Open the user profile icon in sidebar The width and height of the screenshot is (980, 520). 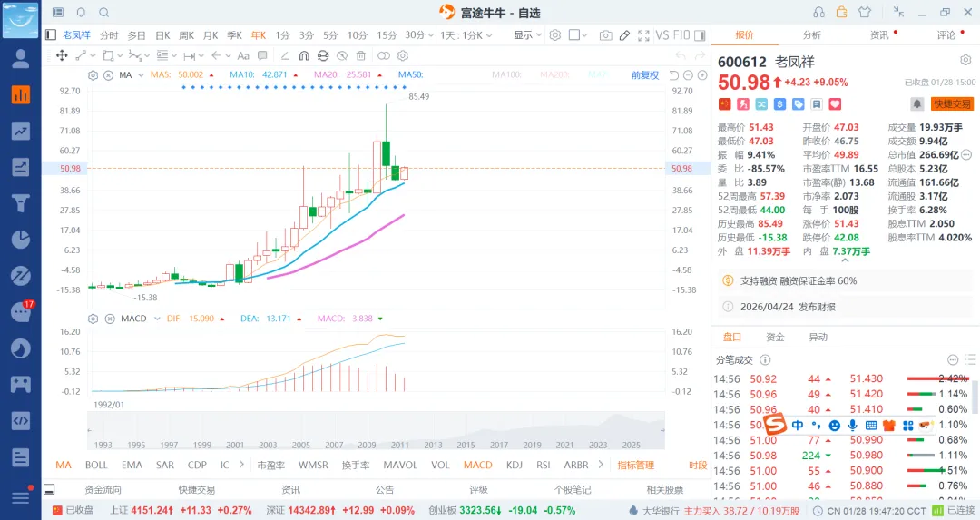(x=21, y=58)
